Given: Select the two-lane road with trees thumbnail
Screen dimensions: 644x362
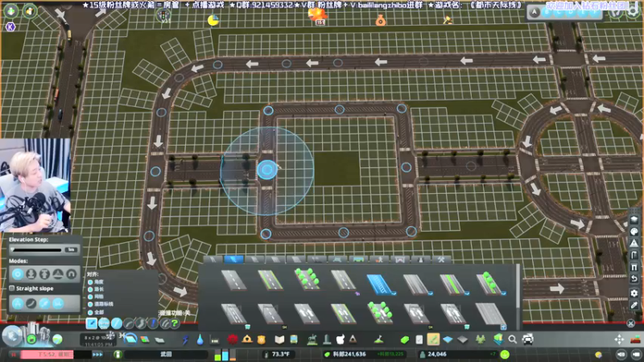Looking at the screenshot, I should point(307,280).
